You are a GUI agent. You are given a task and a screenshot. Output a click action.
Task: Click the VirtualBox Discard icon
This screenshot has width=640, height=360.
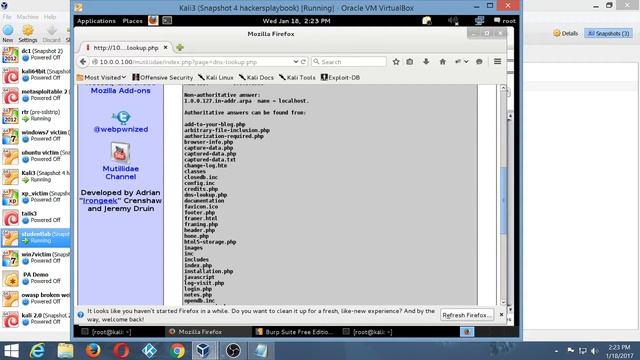click(51, 33)
